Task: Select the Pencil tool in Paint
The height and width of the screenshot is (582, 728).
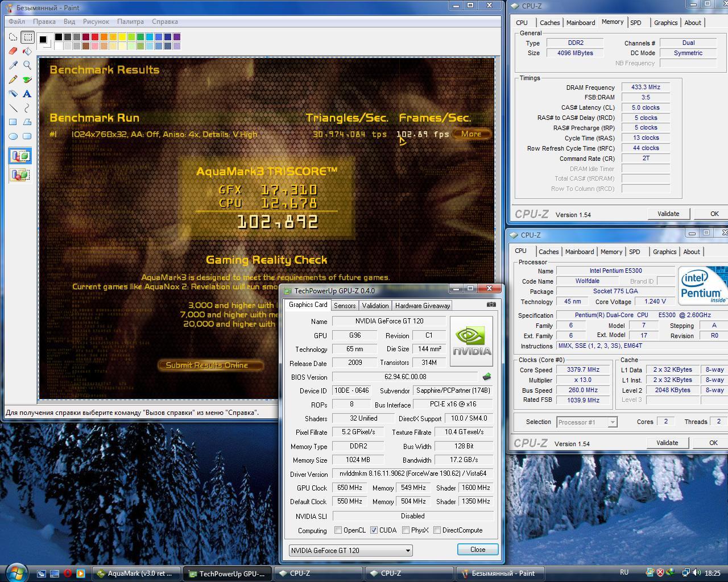Action: (x=13, y=80)
